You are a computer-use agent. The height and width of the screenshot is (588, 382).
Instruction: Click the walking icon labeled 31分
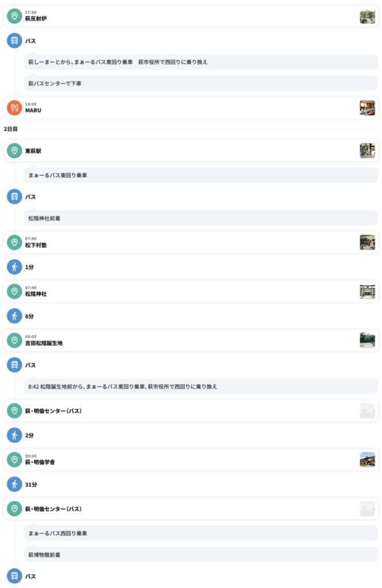pyautogui.click(x=14, y=485)
